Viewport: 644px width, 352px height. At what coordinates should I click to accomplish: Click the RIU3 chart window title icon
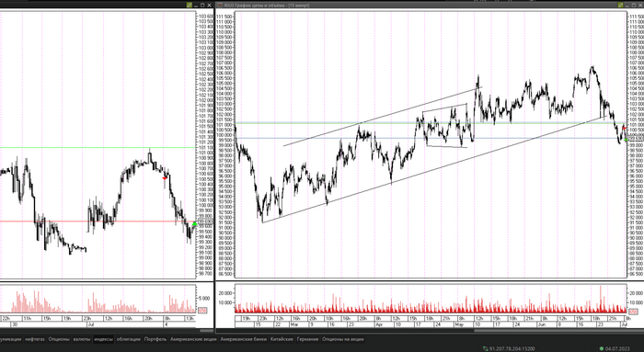pos(220,6)
